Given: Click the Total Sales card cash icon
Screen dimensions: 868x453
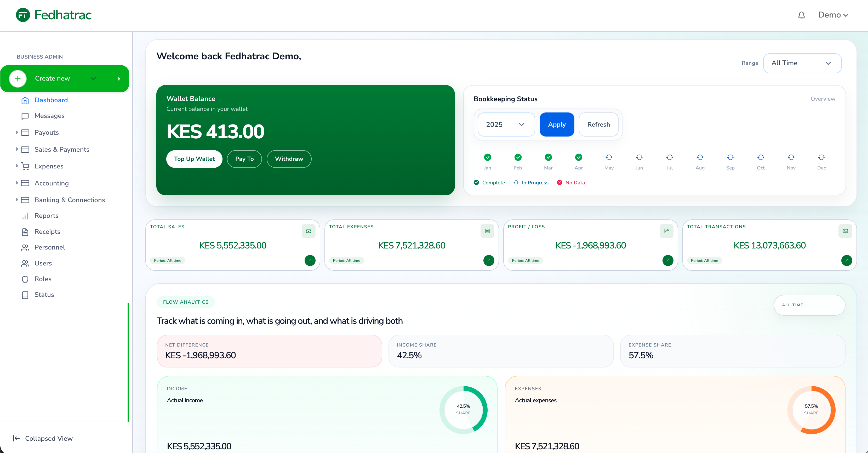Looking at the screenshot, I should point(308,231).
